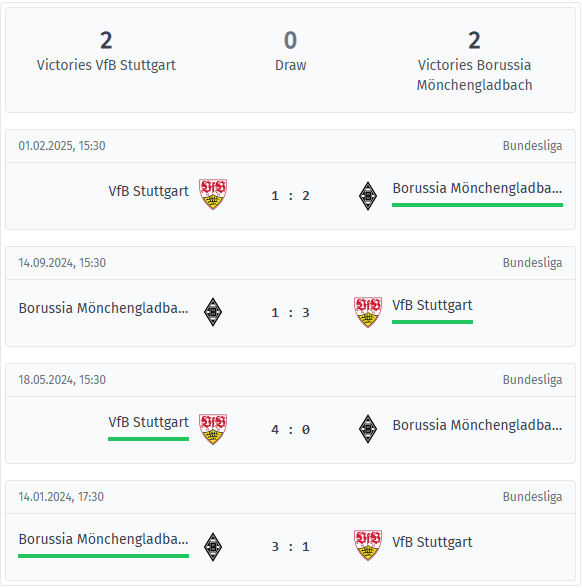Open the 4 : 0 score result
Screen dimensions: 582x588
coord(291,430)
